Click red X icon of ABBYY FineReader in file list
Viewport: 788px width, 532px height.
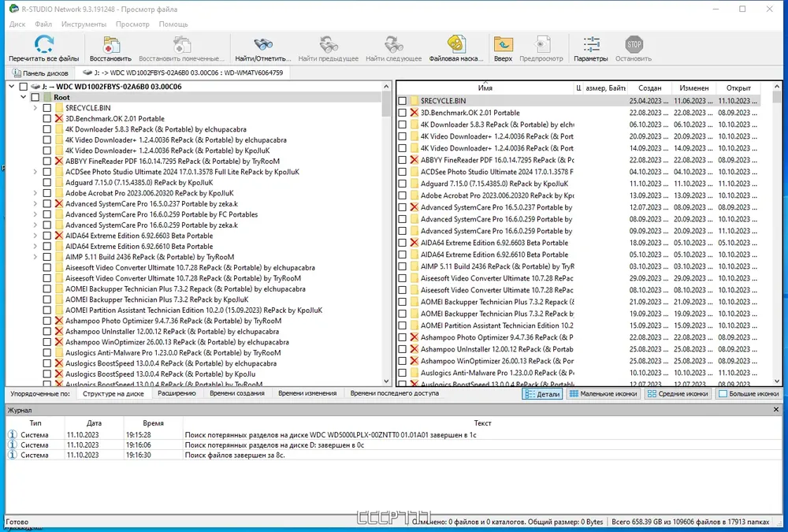pyautogui.click(x=414, y=160)
